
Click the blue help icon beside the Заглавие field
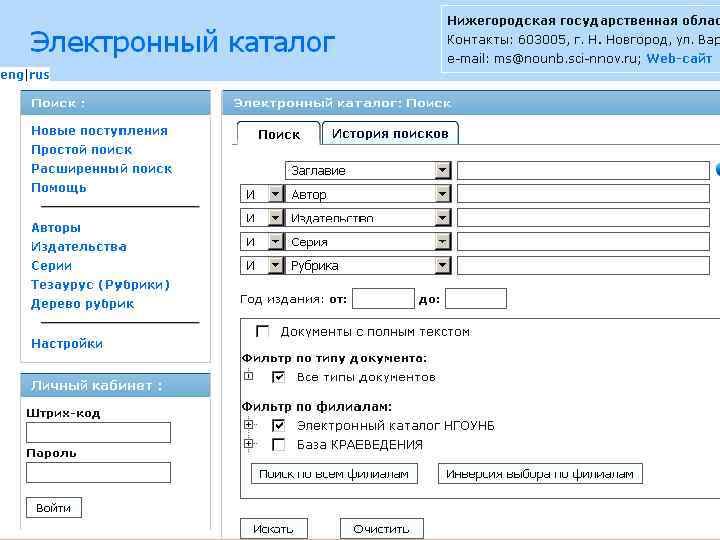[717, 169]
